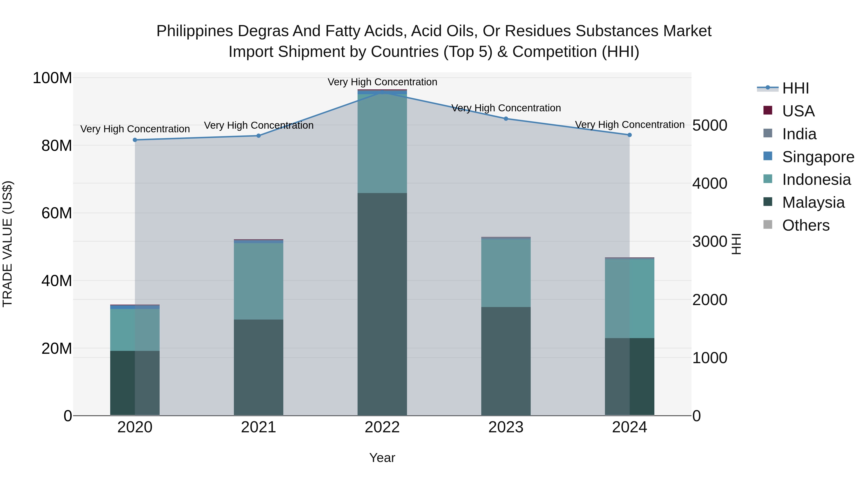The height and width of the screenshot is (488, 868).
Task: Click the 2022 Indonesia bar segment
Action: (x=382, y=143)
